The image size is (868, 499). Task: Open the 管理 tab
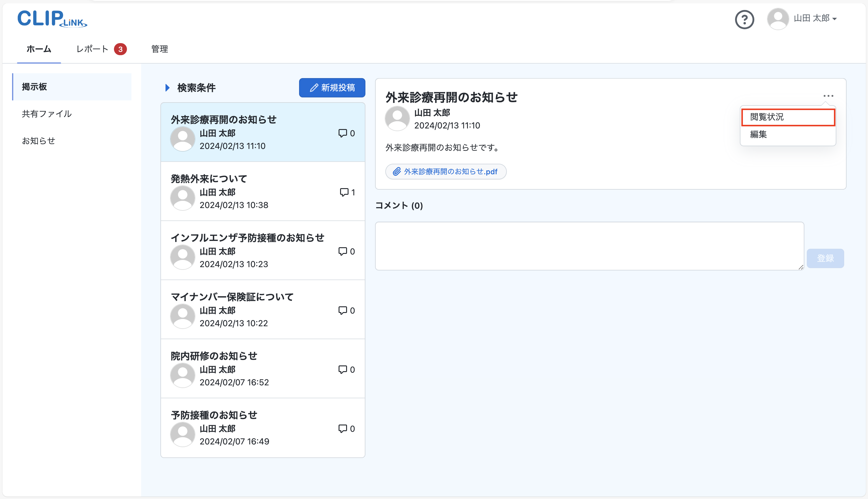[x=159, y=49]
